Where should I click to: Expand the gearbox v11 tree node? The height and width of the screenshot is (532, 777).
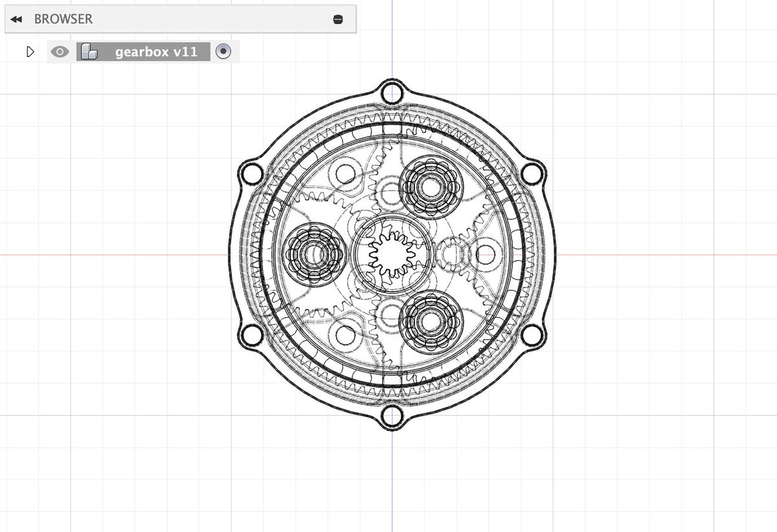point(30,52)
